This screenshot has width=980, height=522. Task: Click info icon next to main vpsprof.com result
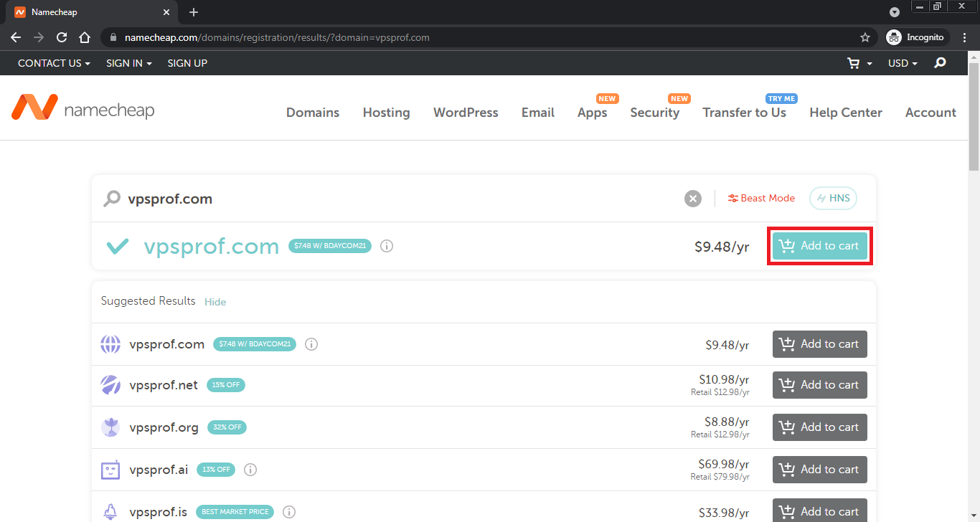click(387, 246)
